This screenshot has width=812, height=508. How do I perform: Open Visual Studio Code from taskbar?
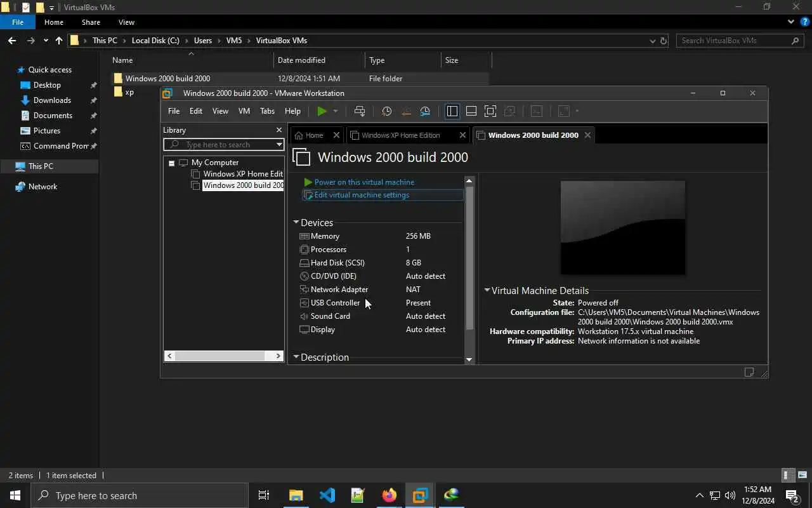point(327,495)
